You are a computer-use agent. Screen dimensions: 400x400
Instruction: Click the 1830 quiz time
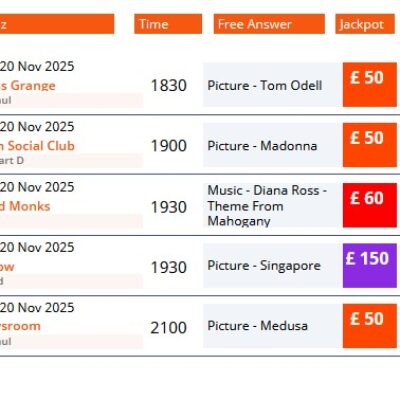(x=169, y=86)
